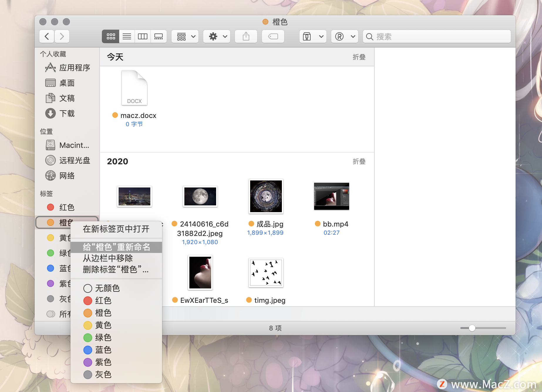The image size is (542, 392).
Task: Open Desktop (桌面) in the sidebar
Action: pos(67,83)
